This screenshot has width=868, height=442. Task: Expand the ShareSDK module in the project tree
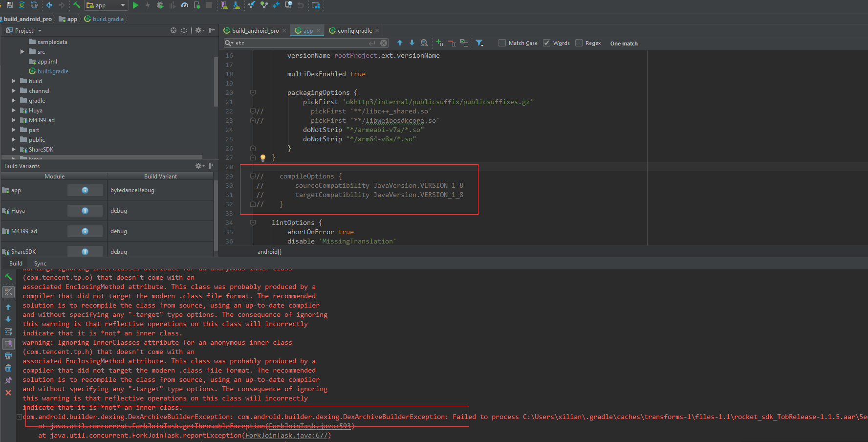[x=14, y=149]
